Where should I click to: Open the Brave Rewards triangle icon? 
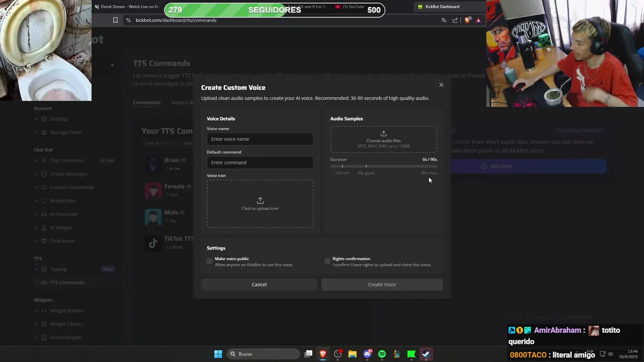click(478, 20)
